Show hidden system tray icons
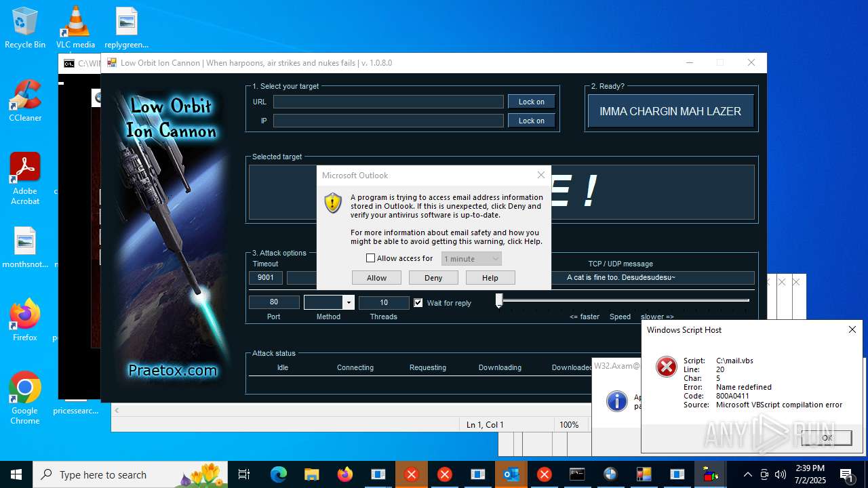The image size is (868, 488). 747,474
